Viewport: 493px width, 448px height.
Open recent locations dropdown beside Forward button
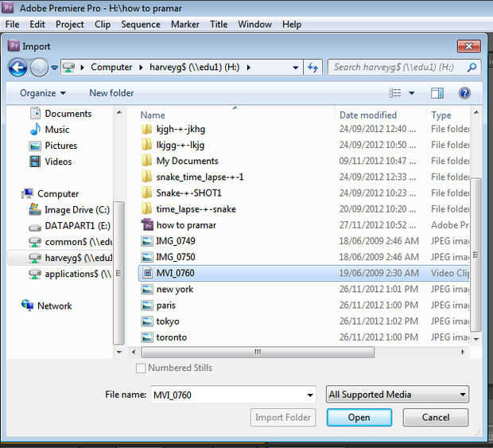(x=54, y=68)
